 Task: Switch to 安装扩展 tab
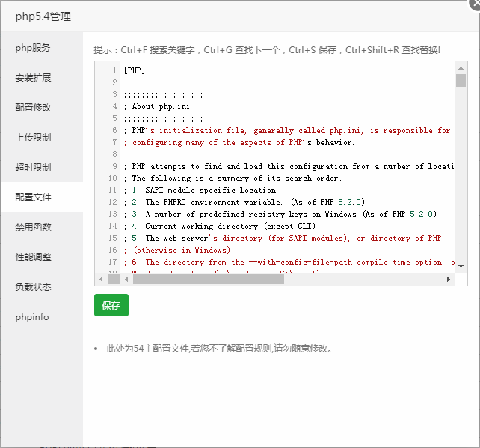click(x=33, y=78)
